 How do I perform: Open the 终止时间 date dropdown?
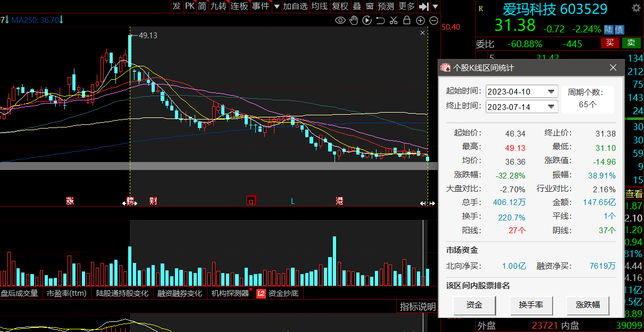[x=551, y=106]
